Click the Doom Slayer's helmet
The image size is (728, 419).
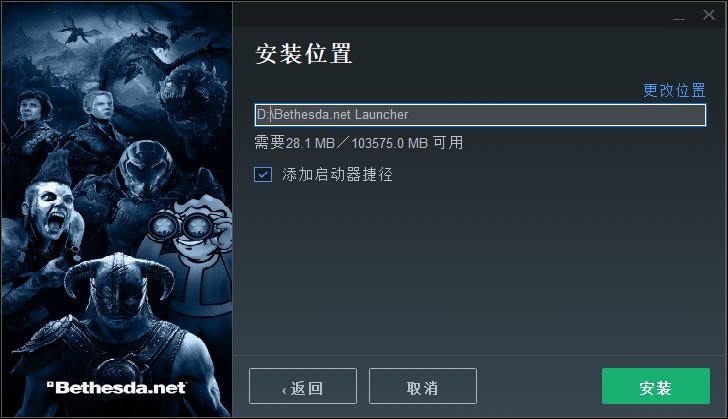tap(145, 168)
